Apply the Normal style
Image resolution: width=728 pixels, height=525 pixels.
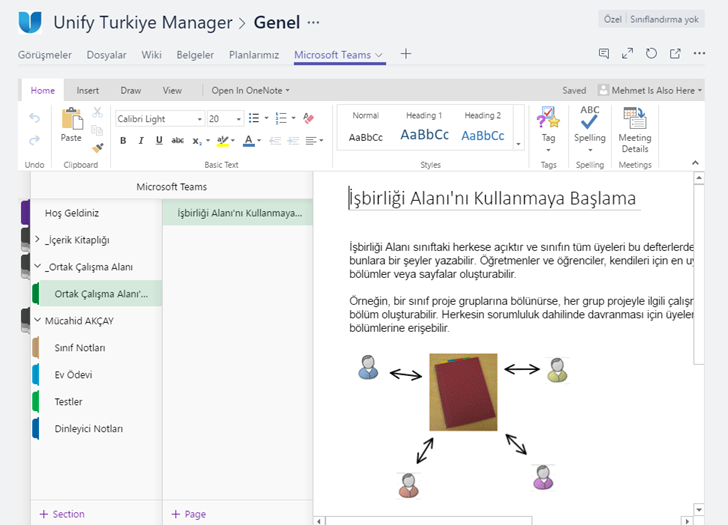point(366,128)
